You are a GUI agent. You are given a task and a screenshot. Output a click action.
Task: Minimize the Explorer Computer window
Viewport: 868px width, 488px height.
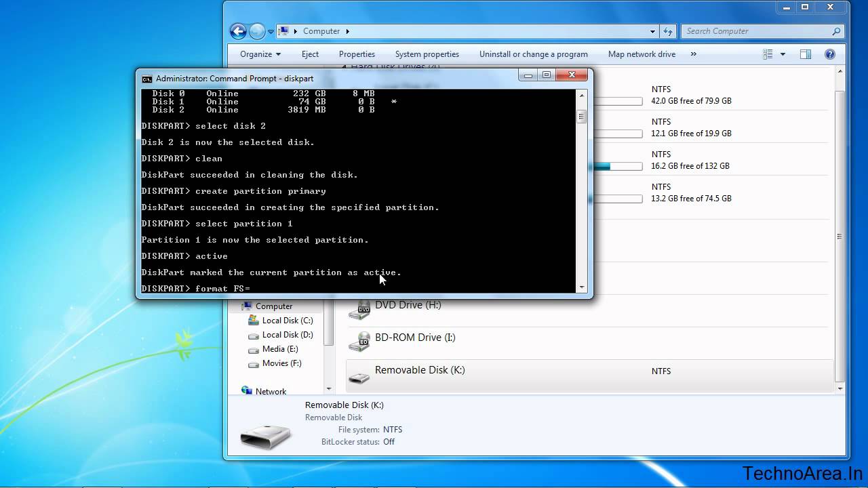point(787,7)
